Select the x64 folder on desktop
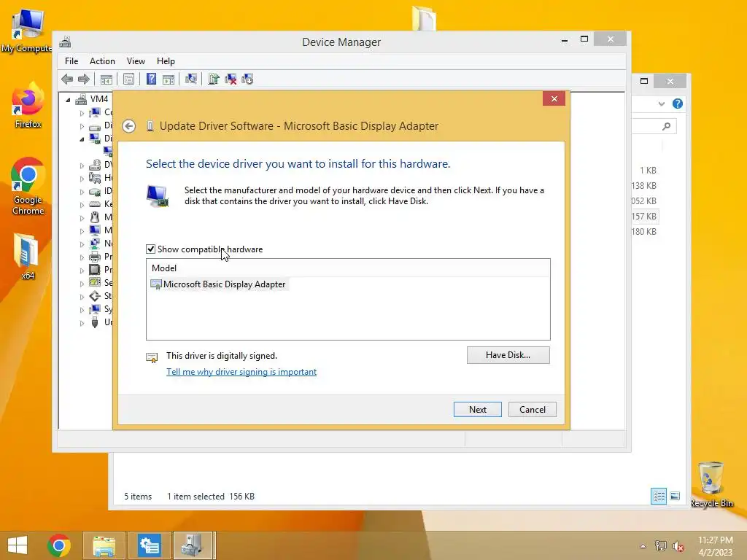The height and width of the screenshot is (560, 747). [27, 257]
